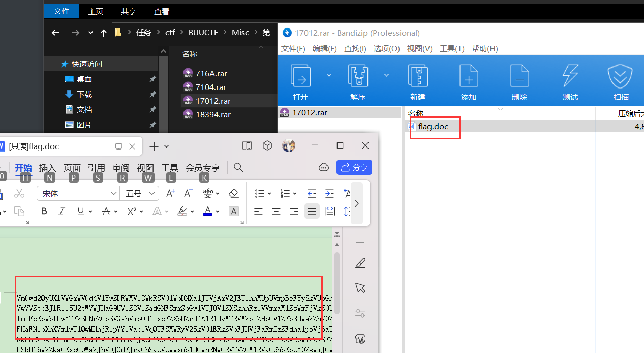Viewport: 644px width, 353px height.
Task: Open Bandizip 选项(O) menu
Action: tap(387, 49)
